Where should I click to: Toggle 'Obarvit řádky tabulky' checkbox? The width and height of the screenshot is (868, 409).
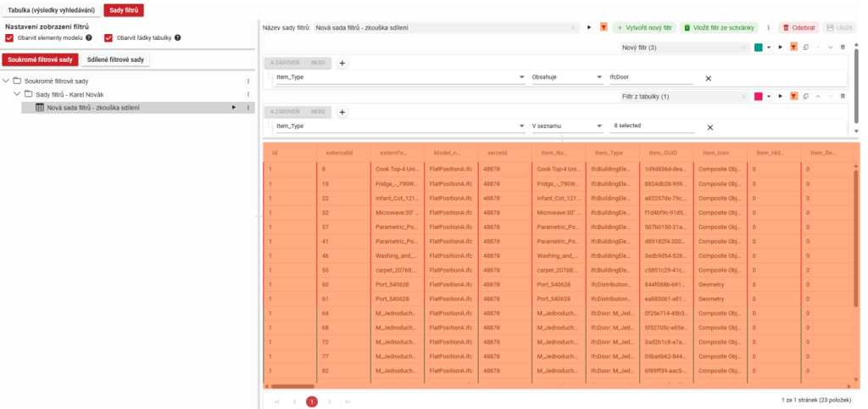click(108, 38)
